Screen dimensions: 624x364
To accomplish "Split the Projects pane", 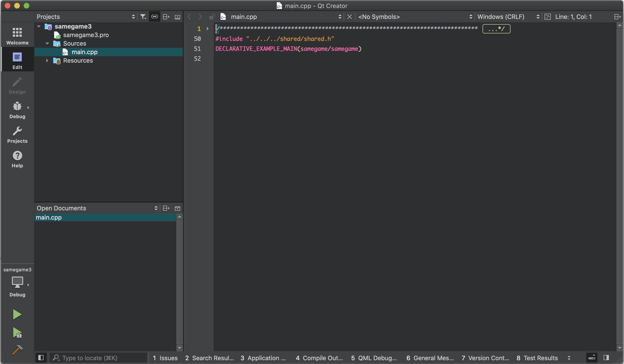I will pos(166,17).
